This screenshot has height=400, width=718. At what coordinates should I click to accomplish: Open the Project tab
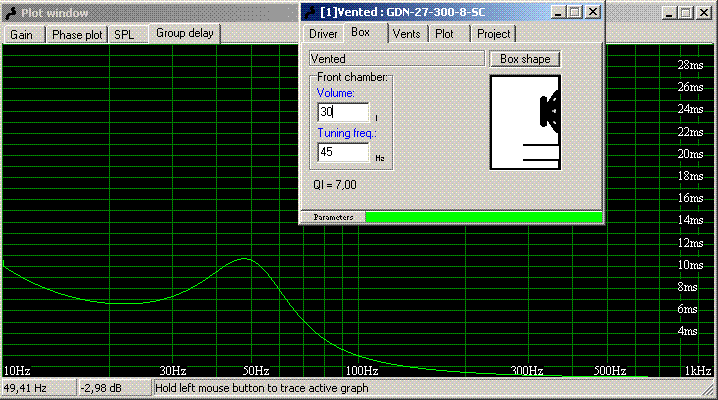pos(493,33)
